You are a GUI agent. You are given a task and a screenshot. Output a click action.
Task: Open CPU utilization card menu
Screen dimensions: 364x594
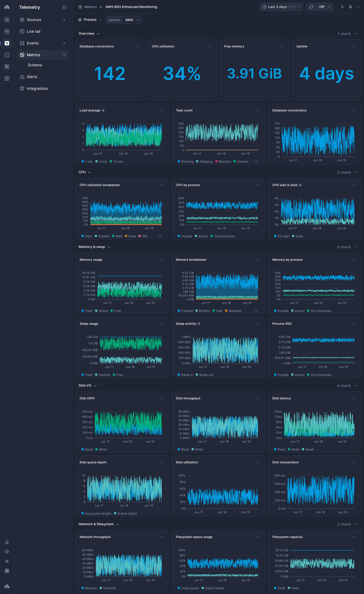click(x=210, y=46)
